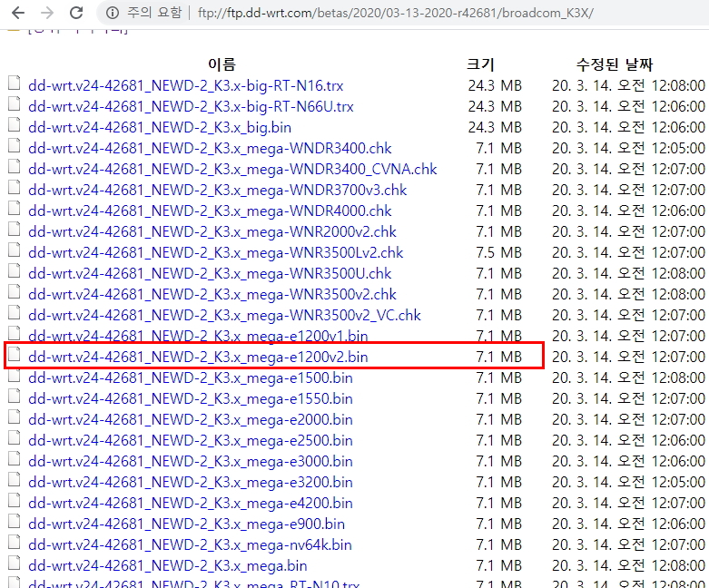Image resolution: width=709 pixels, height=588 pixels.
Task: Open mega-WNDR3400_CVNA.chk file link
Action: [232, 169]
